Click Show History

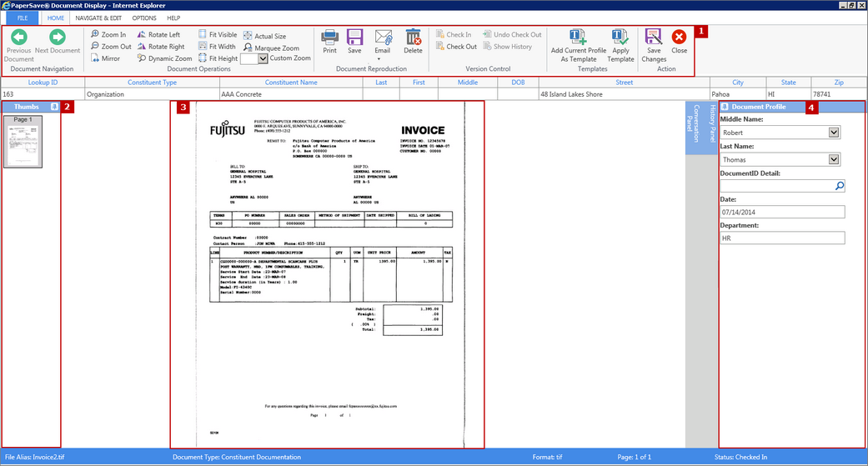tap(507, 47)
